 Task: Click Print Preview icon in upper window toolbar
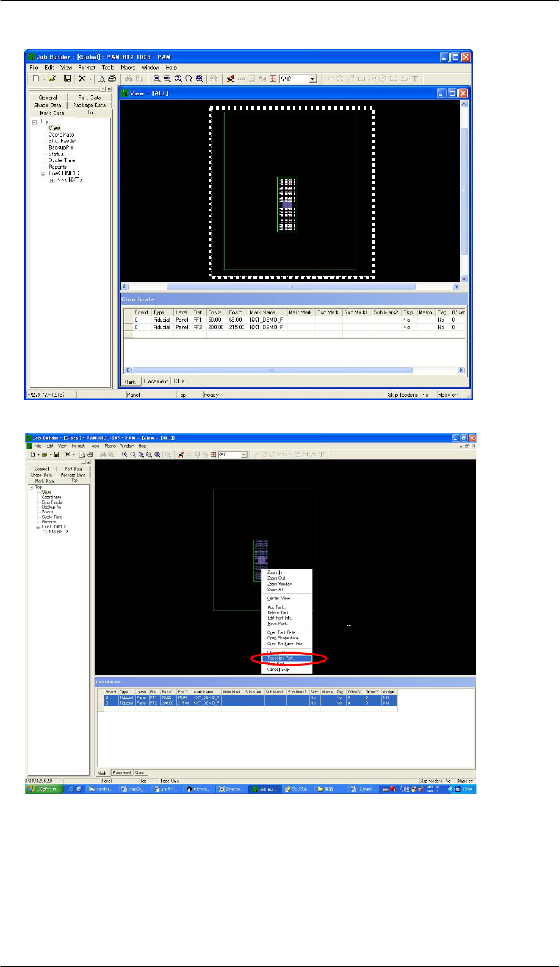pyautogui.click(x=102, y=79)
